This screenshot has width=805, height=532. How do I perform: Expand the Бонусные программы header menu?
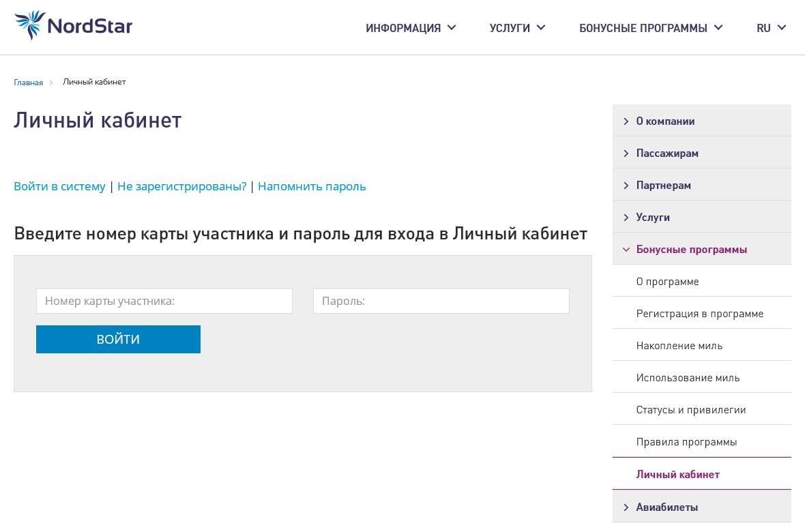point(650,28)
